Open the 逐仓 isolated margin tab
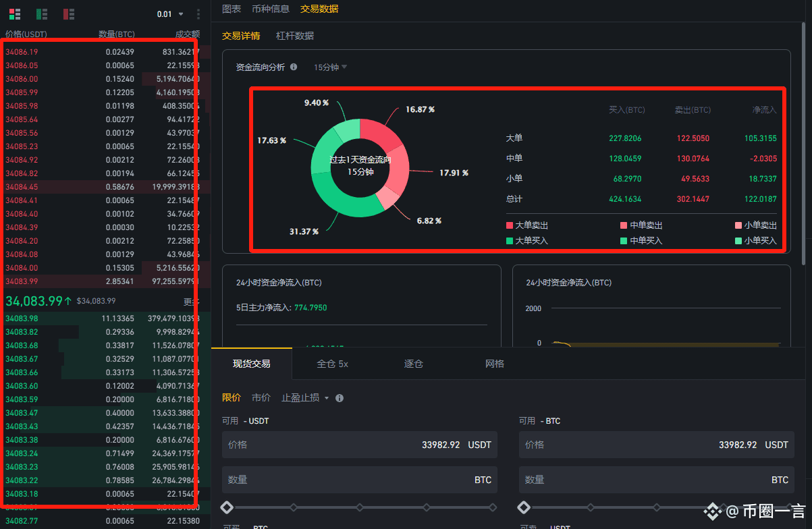This screenshot has width=812, height=529. [x=414, y=364]
